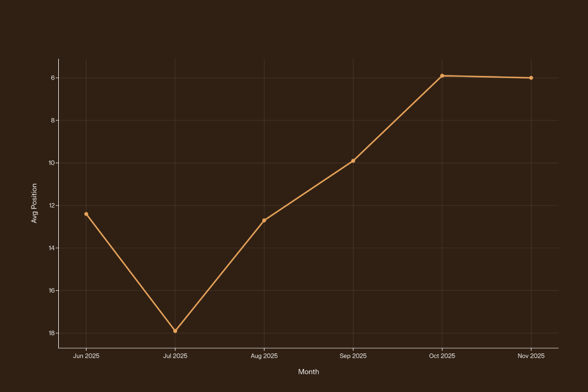Click the y-axis tick label 18
Image resolution: width=588 pixels, height=392 pixels.
coord(52,333)
